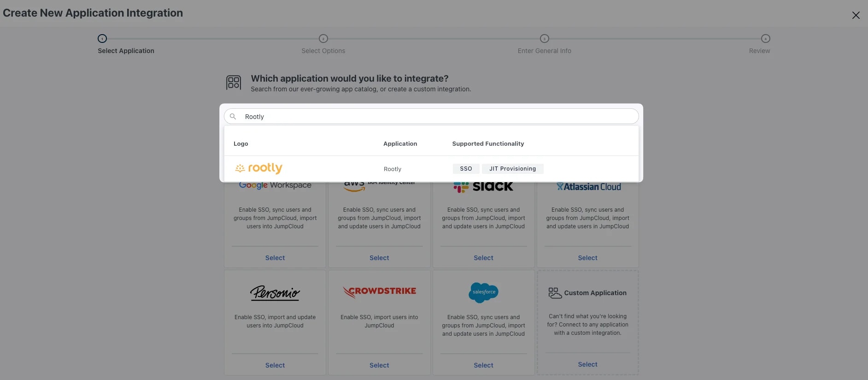Close the Create New Application Integration dialog
Screen dimensions: 868x380
tap(856, 15)
